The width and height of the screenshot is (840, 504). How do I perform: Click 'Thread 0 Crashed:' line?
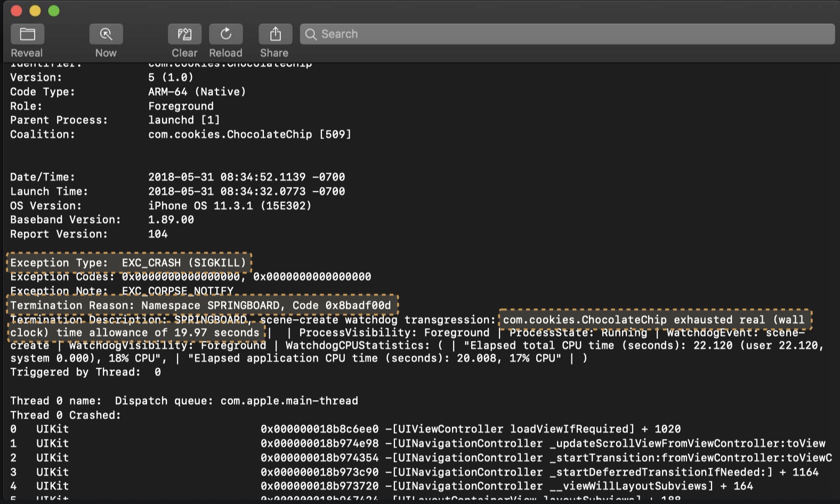66,415
